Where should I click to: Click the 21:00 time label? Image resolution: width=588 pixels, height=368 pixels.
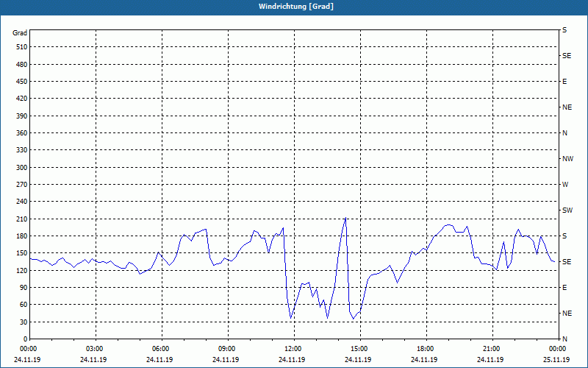click(492, 349)
